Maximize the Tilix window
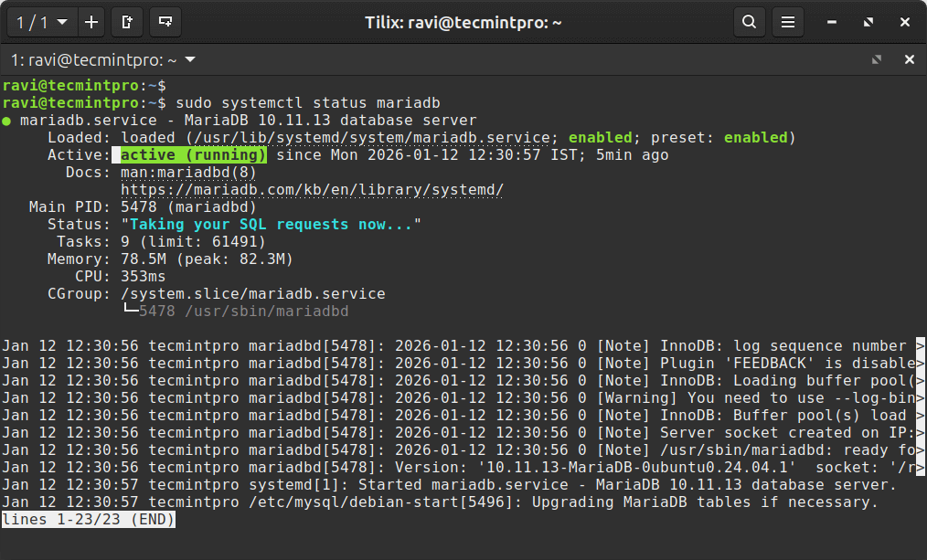Image resolution: width=927 pixels, height=560 pixels. pos(868,21)
